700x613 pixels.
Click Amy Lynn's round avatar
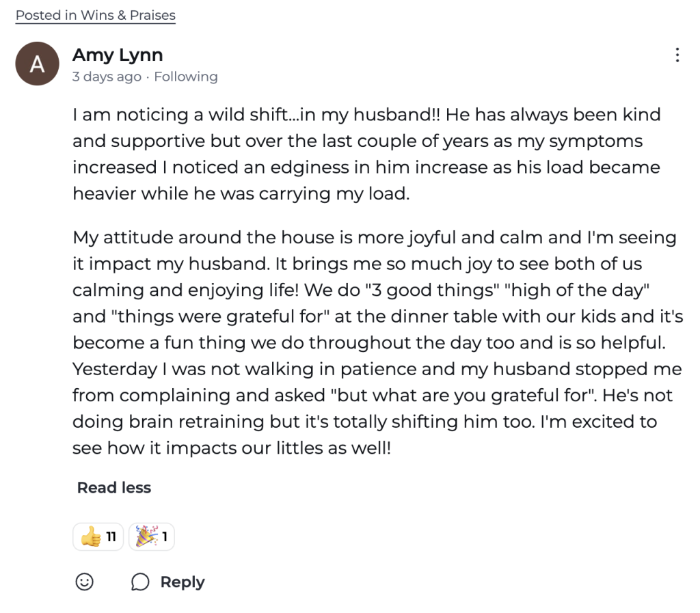pyautogui.click(x=38, y=64)
